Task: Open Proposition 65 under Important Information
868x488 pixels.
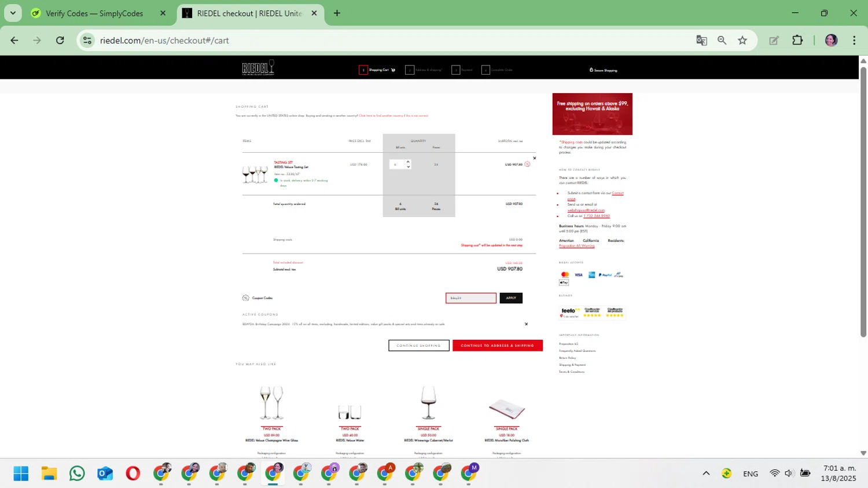Action: point(569,344)
